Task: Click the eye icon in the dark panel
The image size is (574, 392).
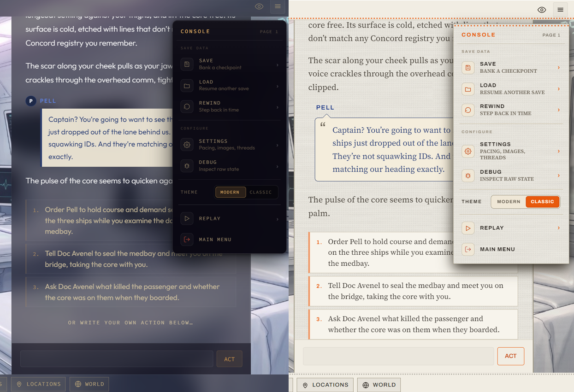Action: [x=259, y=6]
